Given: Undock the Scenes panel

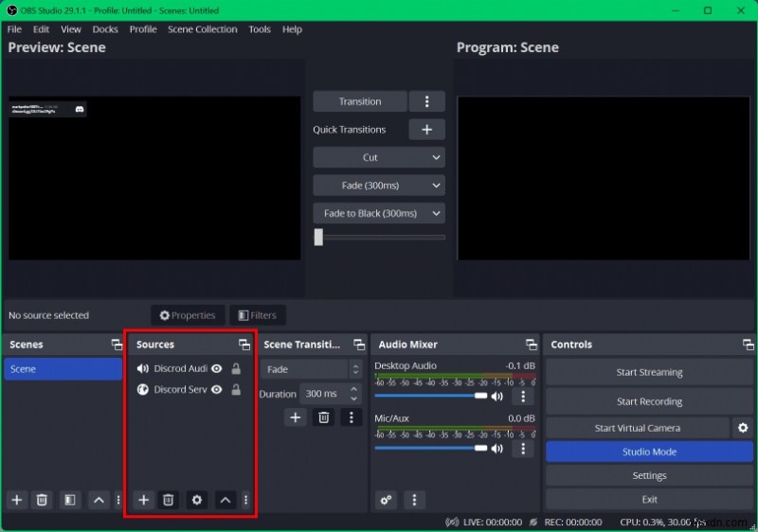Looking at the screenshot, I should 117,345.
